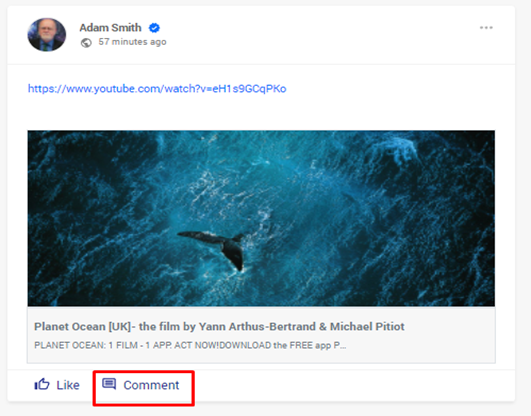Open Adam Smith's profile name link
The image size is (531, 416).
[110, 27]
